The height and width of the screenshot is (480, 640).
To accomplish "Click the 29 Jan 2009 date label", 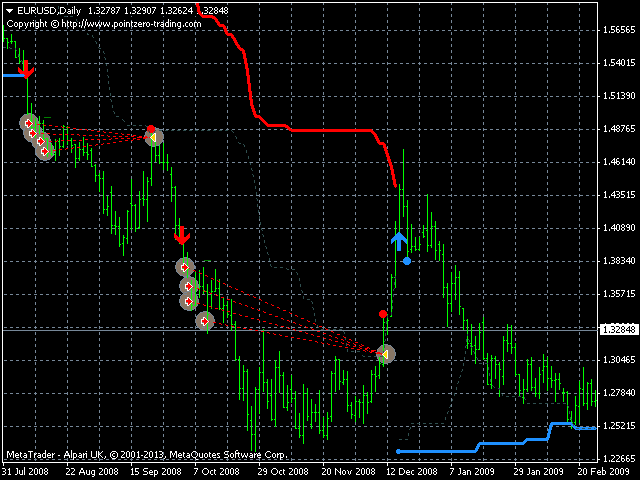I will 540,472.
